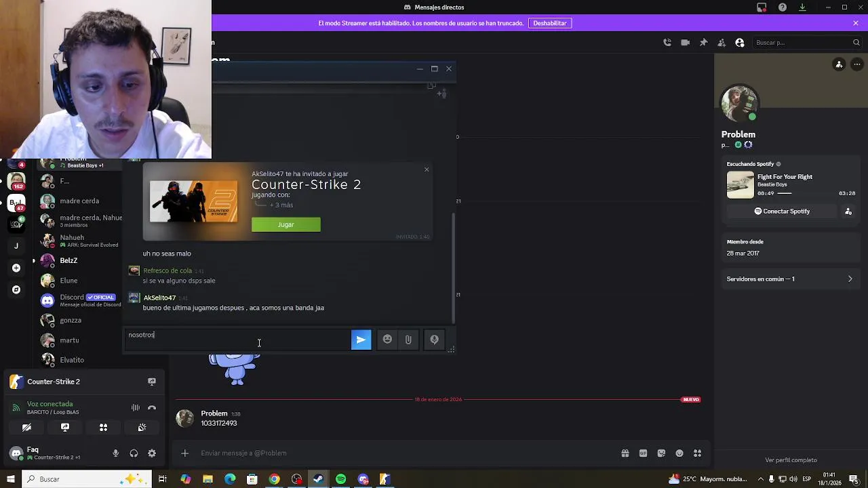Toggle noise suppression in voice panel
Image resolution: width=868 pixels, height=488 pixels.
(x=135, y=408)
